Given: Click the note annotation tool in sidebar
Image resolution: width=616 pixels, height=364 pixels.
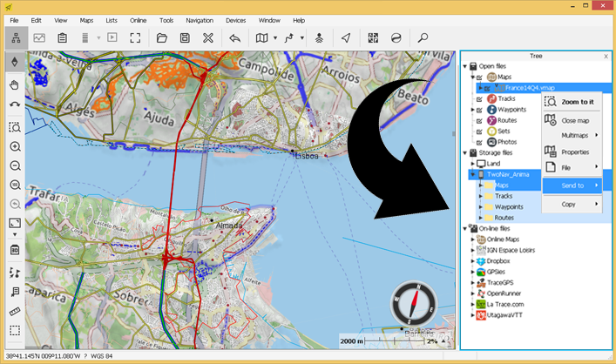Looking at the screenshot, I should [x=15, y=292].
